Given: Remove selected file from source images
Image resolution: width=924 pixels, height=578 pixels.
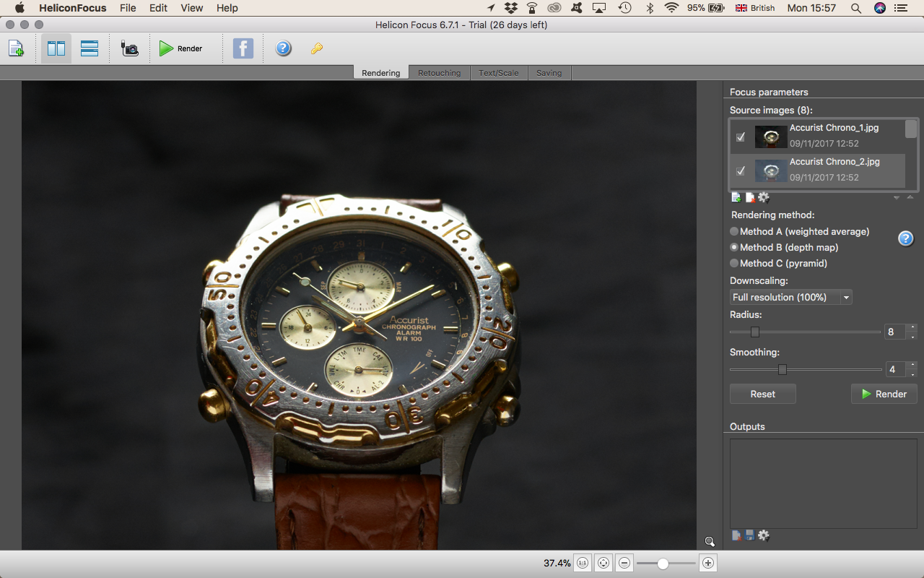Looking at the screenshot, I should point(750,197).
